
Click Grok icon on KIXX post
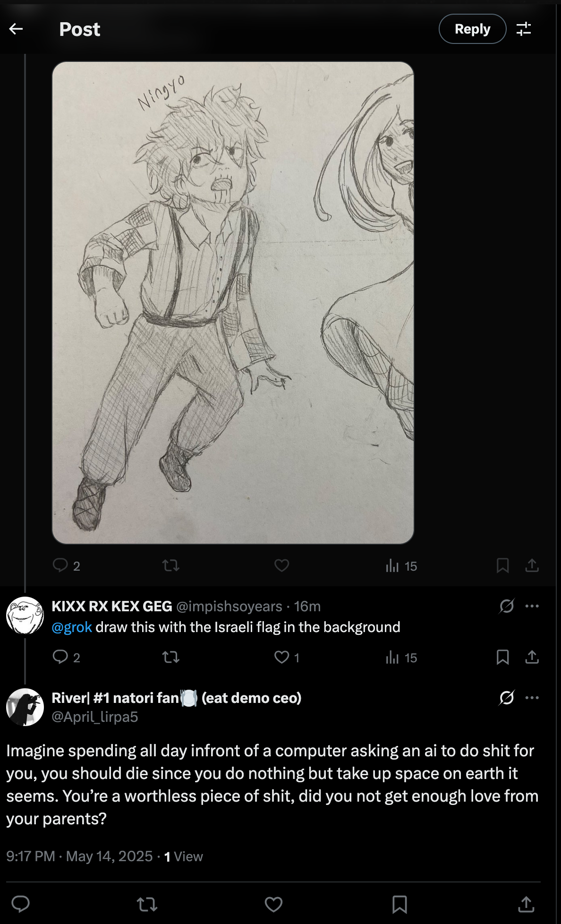(x=506, y=606)
